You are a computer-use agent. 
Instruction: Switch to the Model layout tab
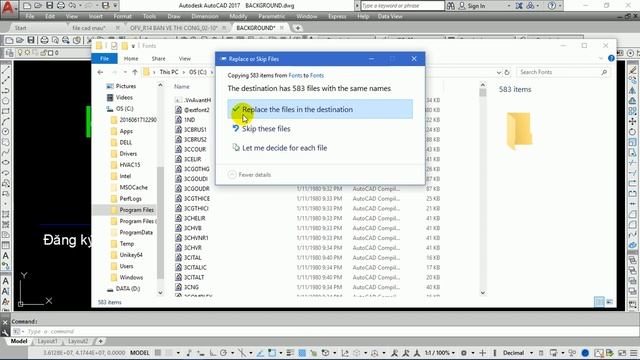(19, 341)
